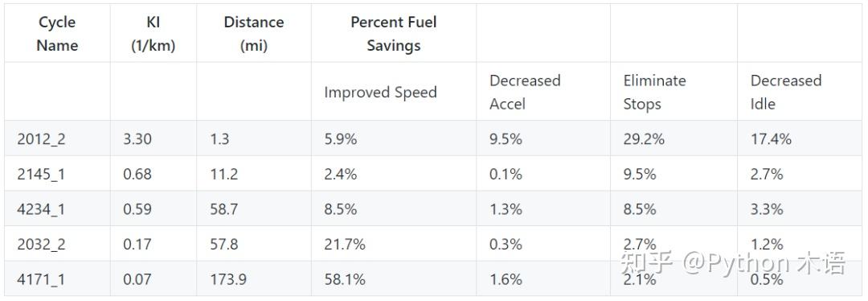The height and width of the screenshot is (301, 868).
Task: Select the Distance (mi) header cell
Action: point(253,33)
